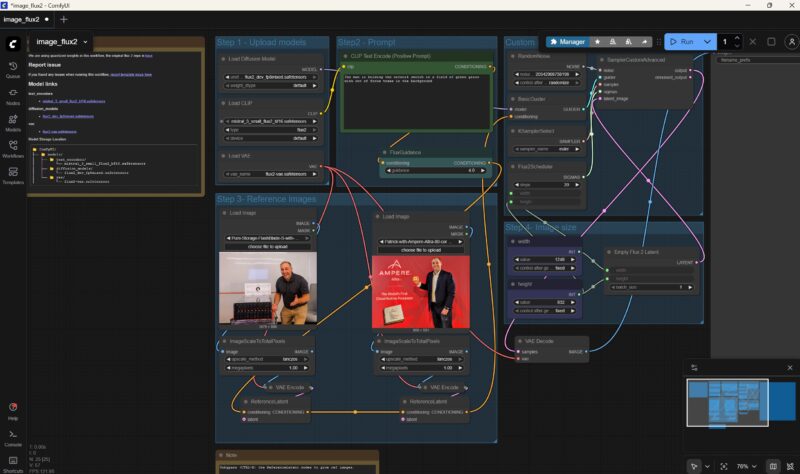Viewport: 800px width, 474px height.
Task: Run the workflow with Run button
Action: pyautogui.click(x=681, y=42)
